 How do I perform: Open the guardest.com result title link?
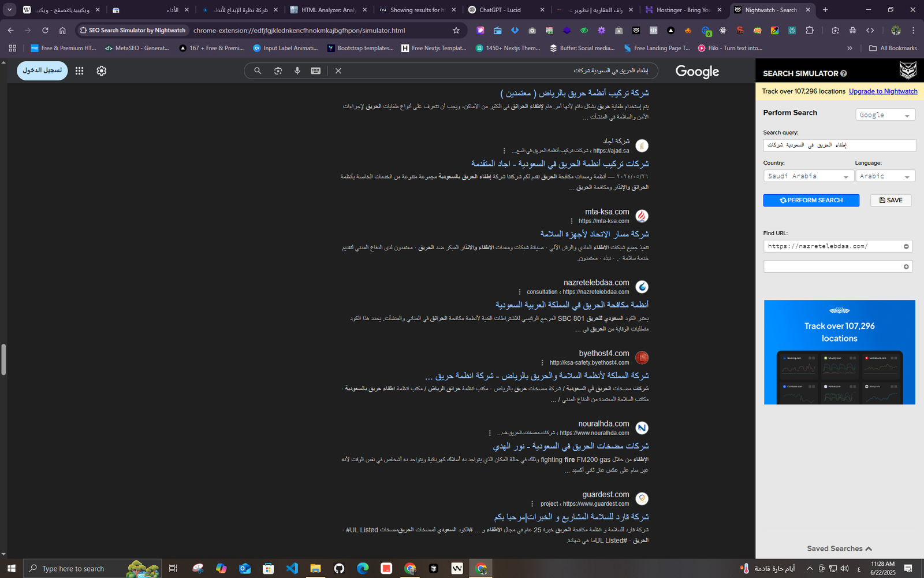tap(571, 517)
